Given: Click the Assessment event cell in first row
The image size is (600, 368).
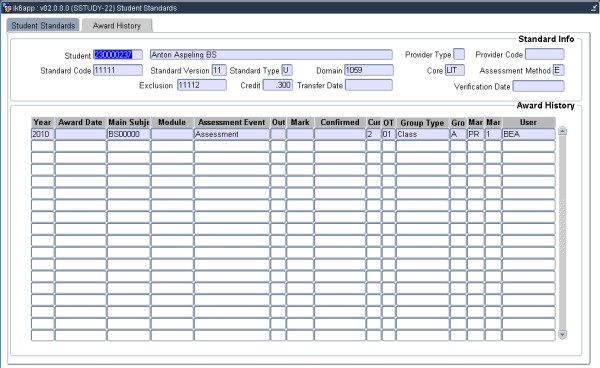Looking at the screenshot, I should click(x=232, y=134).
